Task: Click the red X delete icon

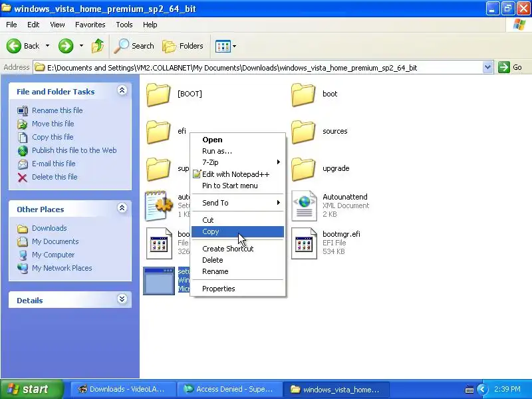Action: tap(23, 178)
